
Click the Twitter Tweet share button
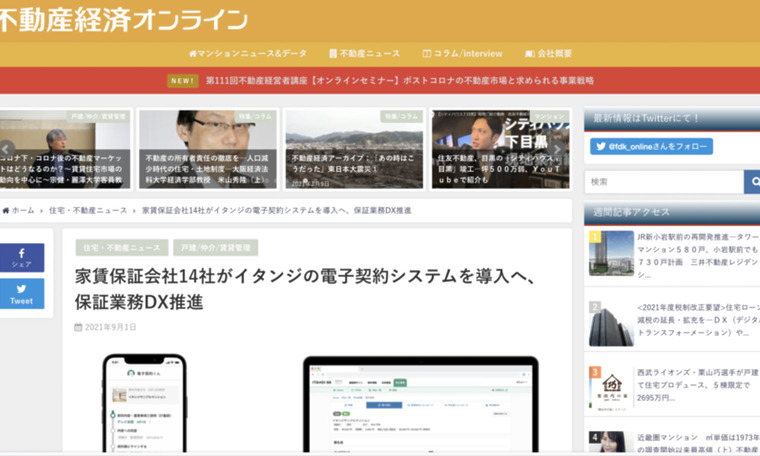coord(21,294)
